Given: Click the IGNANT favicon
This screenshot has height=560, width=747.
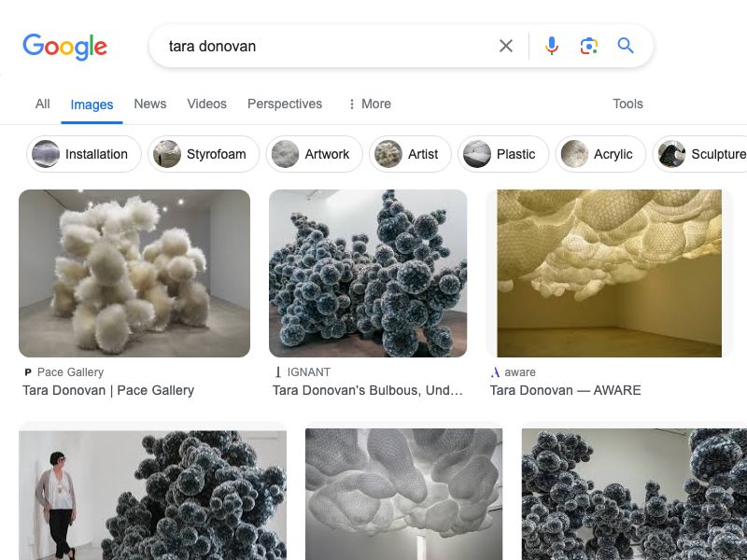Looking at the screenshot, I should point(278,371).
